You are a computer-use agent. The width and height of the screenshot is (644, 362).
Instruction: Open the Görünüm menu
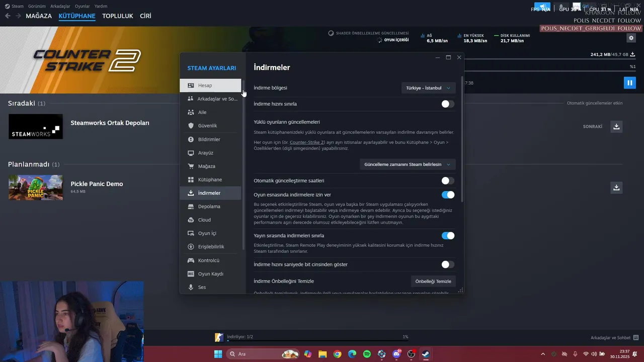coord(37,6)
